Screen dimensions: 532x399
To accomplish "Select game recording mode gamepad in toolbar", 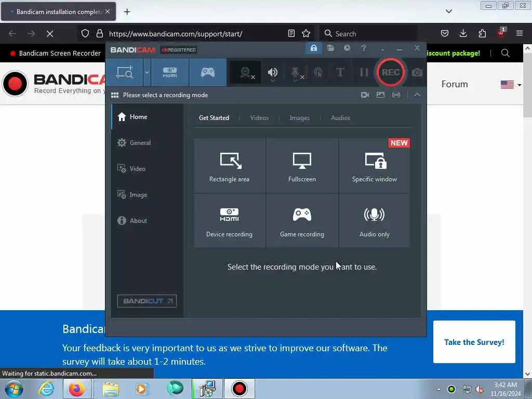I will click(208, 72).
